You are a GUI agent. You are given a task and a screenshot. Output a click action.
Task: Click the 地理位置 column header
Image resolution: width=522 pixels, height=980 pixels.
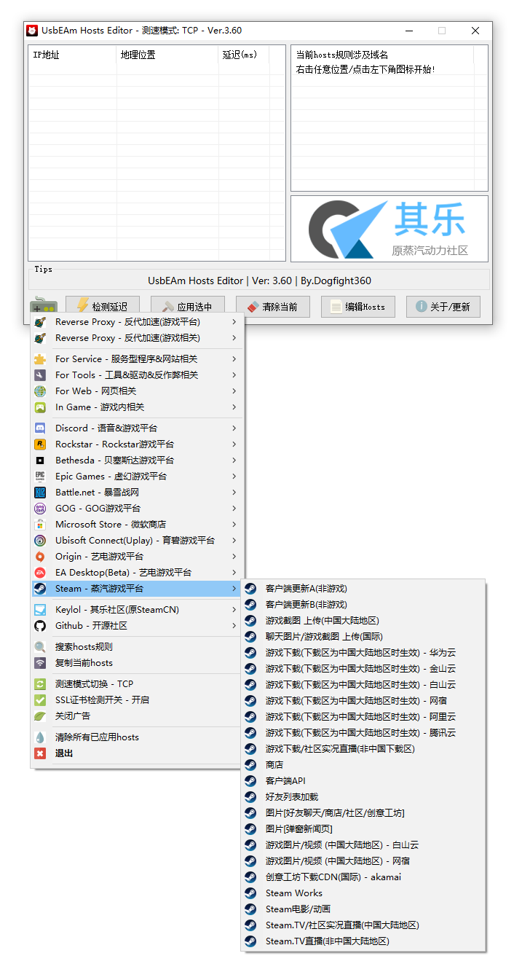(x=167, y=55)
